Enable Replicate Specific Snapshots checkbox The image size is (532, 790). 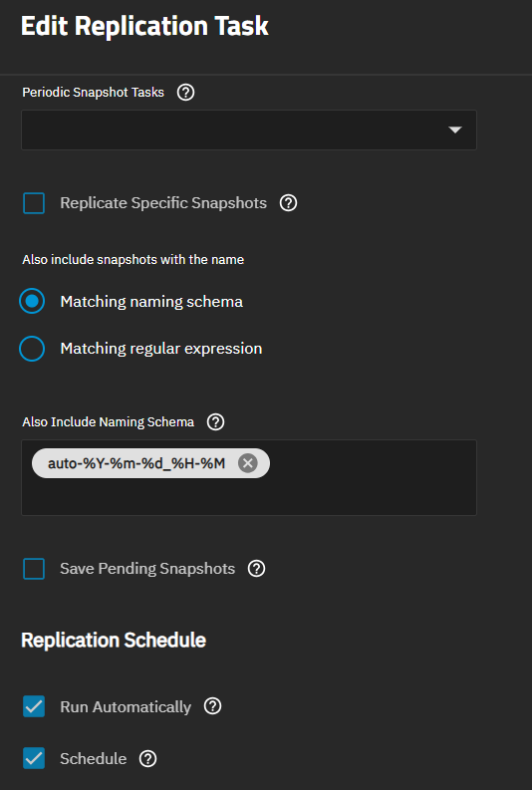34,203
